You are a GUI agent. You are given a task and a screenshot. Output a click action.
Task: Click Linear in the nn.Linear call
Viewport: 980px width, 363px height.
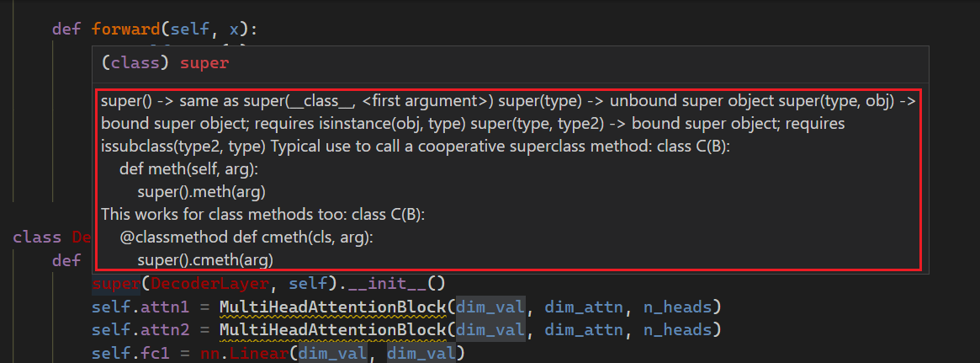pos(263,350)
